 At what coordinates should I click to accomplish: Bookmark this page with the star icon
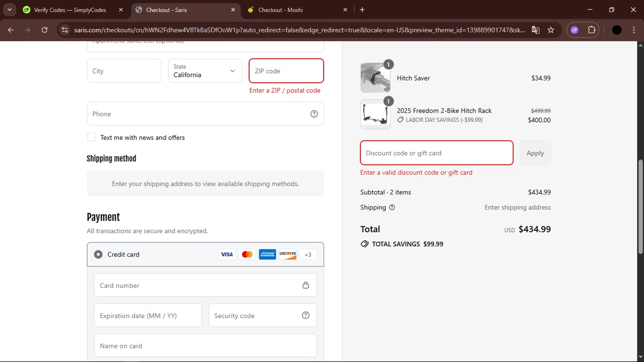[x=551, y=30]
